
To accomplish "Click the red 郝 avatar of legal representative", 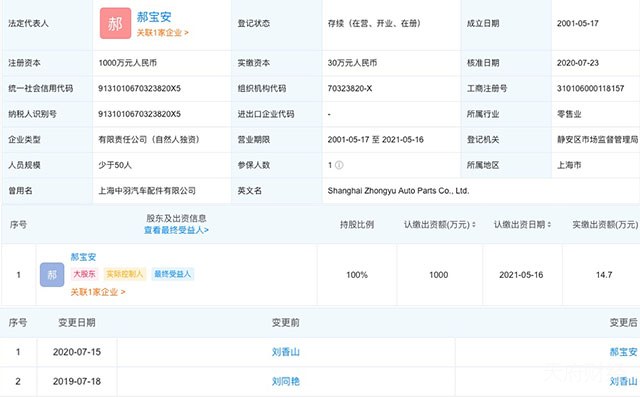I will coord(116,23).
